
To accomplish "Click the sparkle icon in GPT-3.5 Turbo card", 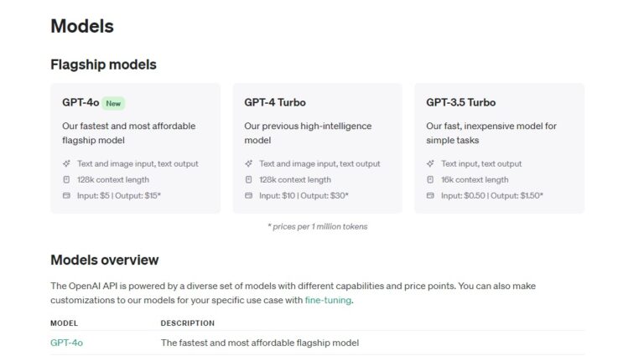I will [430, 164].
